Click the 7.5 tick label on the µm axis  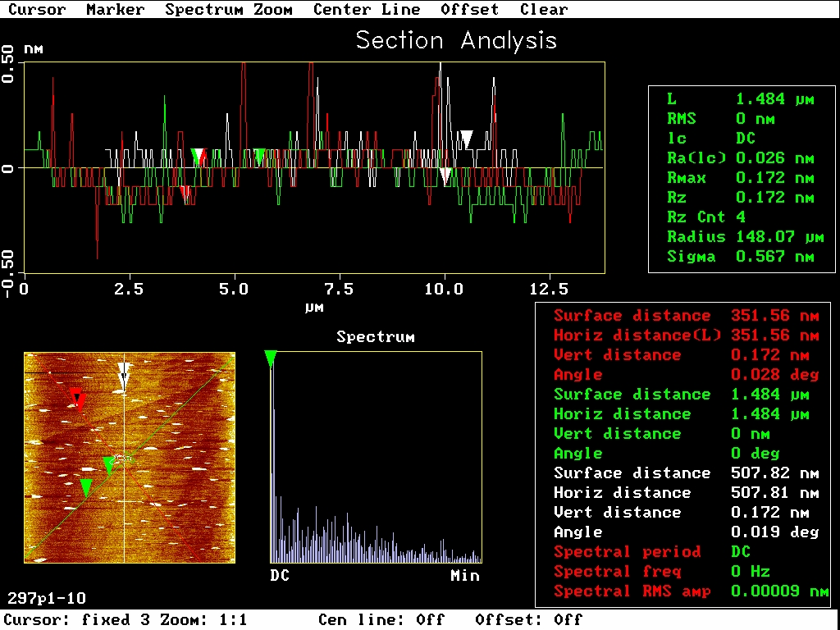coord(339,290)
